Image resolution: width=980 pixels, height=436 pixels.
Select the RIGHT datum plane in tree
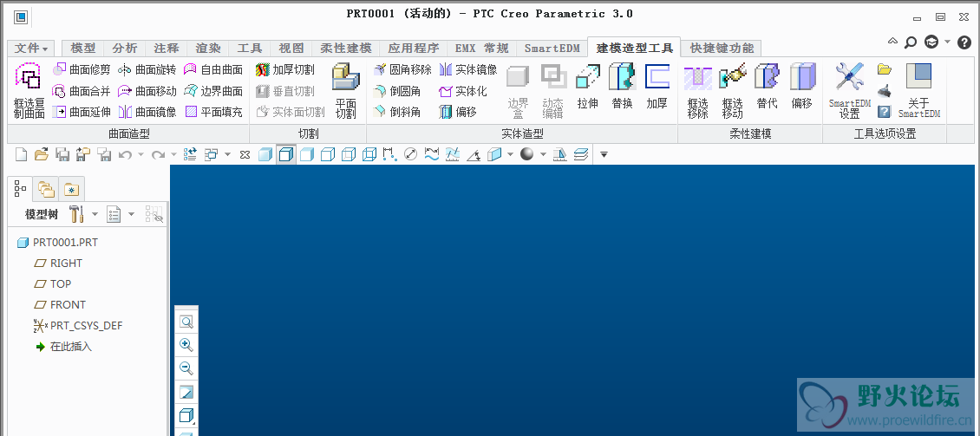58,263
